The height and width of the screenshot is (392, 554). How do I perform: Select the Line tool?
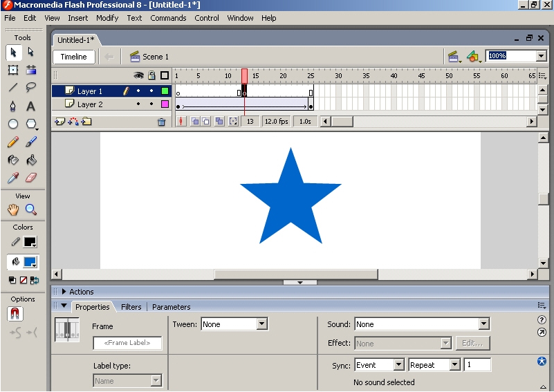[13, 87]
